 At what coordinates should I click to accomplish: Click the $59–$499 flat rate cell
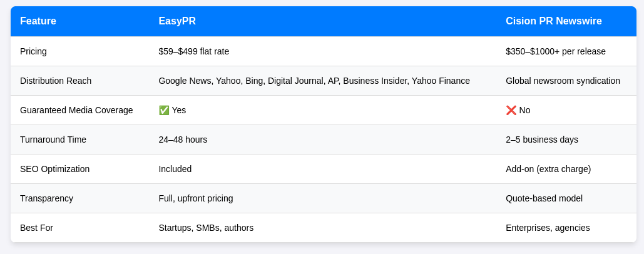click(193, 51)
